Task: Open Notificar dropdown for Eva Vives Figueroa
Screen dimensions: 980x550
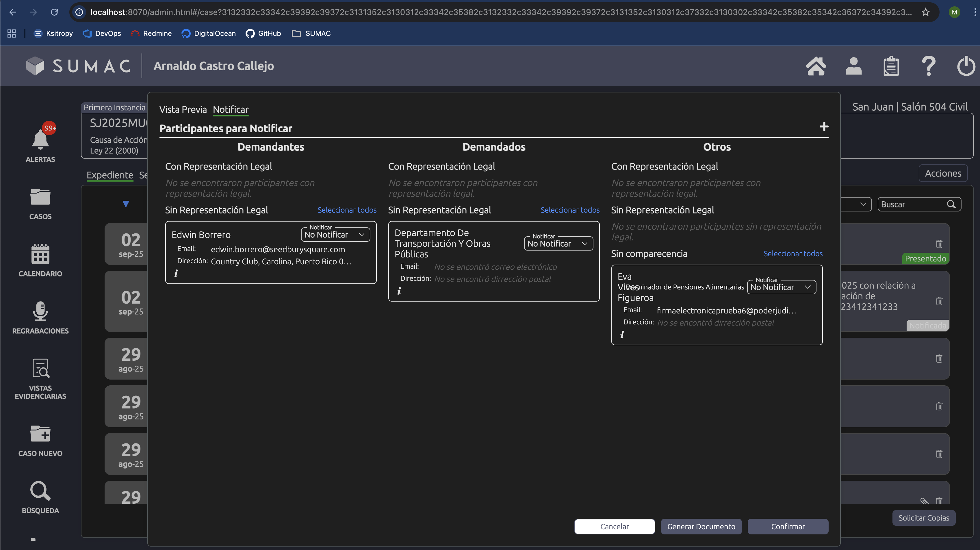Action: tap(781, 287)
